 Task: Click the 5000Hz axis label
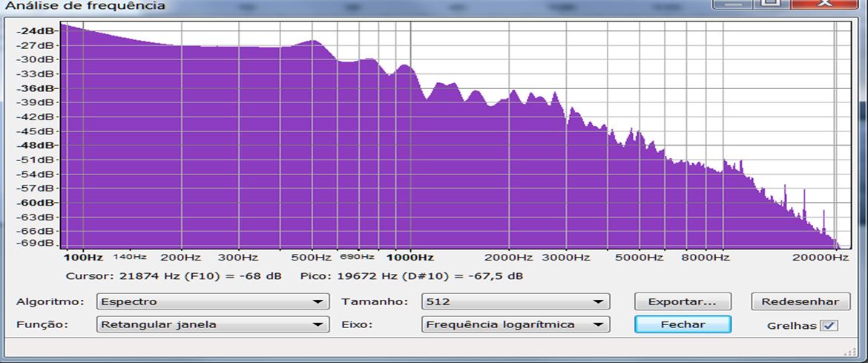(641, 258)
